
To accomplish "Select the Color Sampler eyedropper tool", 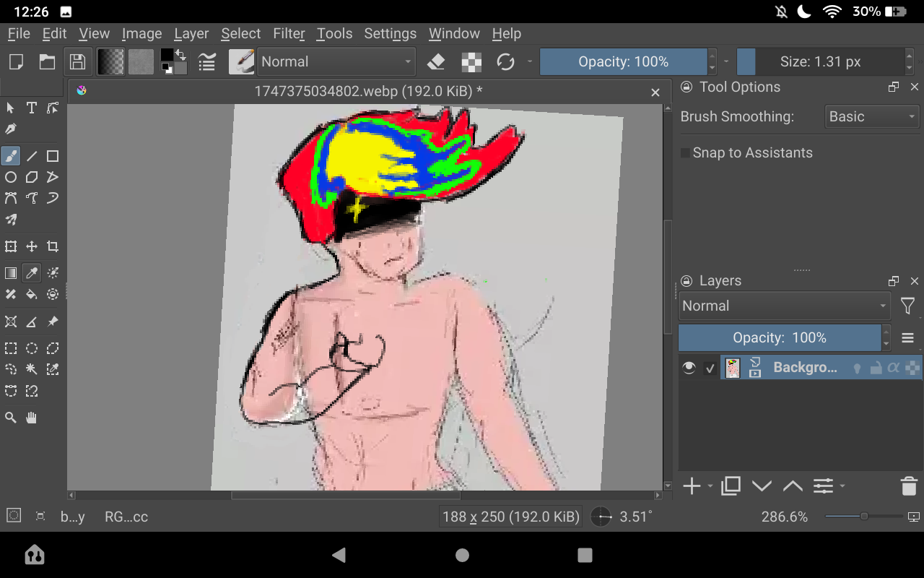I will click(32, 273).
